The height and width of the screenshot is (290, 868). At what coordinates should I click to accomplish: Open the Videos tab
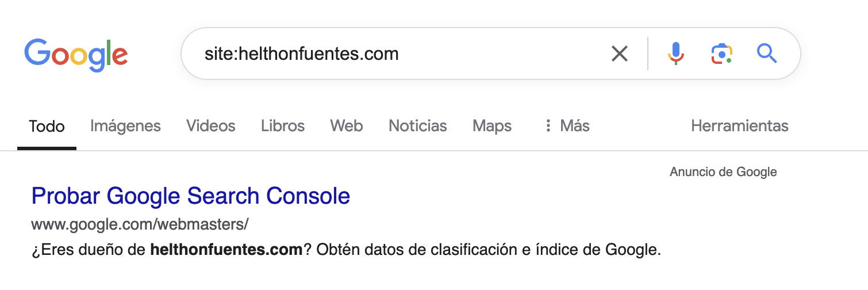click(x=211, y=126)
